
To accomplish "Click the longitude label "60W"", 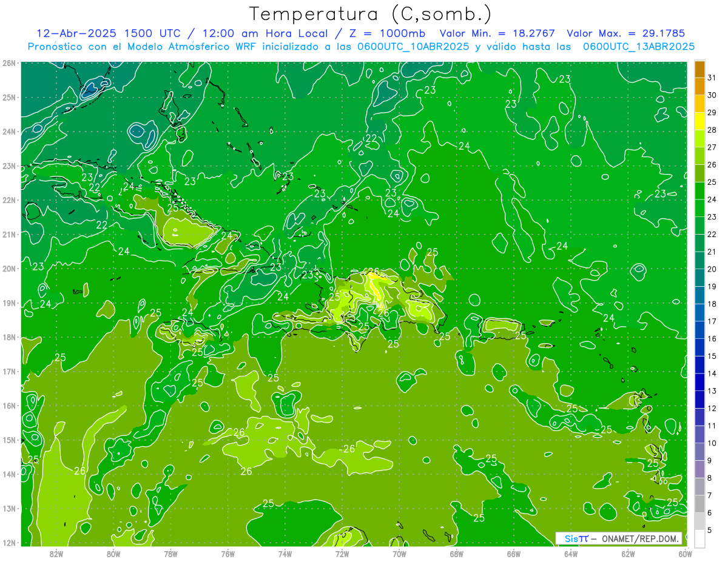I will tap(685, 554).
